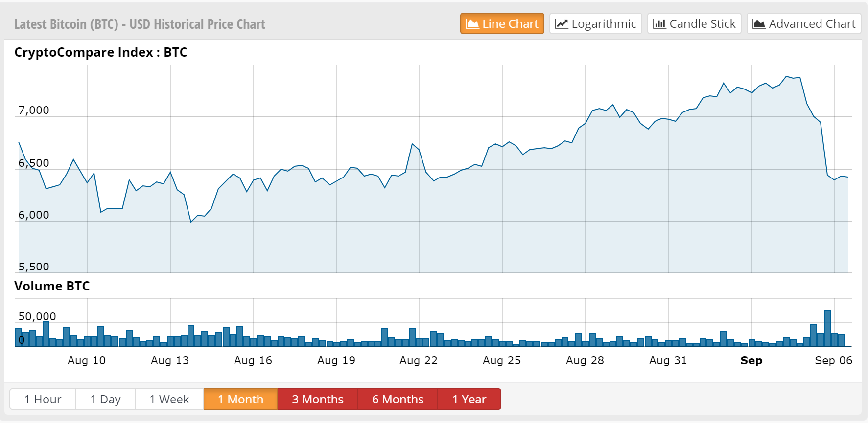Click the bold Sep axis label
The height and width of the screenshot is (423, 868).
point(751,361)
